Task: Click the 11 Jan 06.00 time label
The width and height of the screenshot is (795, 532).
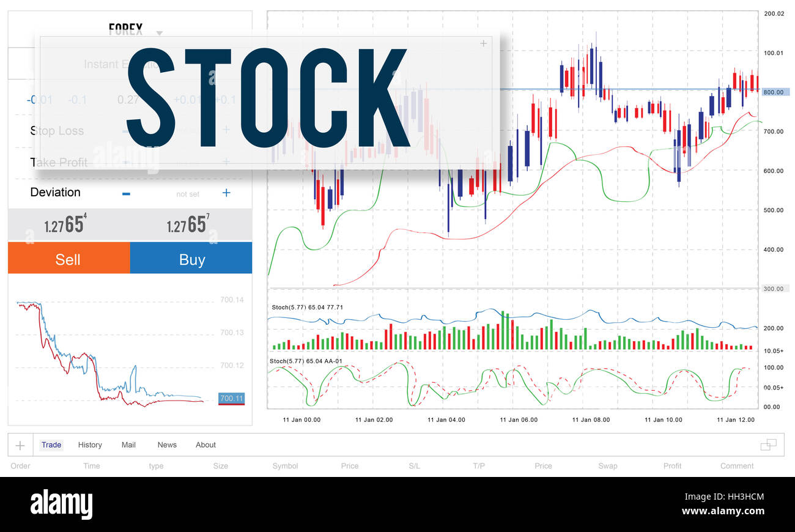Action: (519, 419)
